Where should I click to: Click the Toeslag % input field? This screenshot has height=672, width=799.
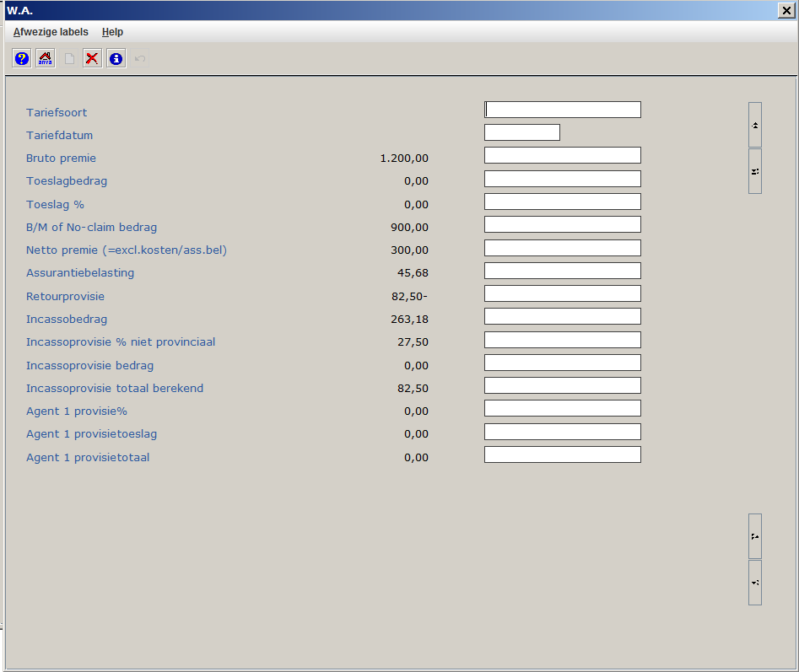[x=562, y=202]
